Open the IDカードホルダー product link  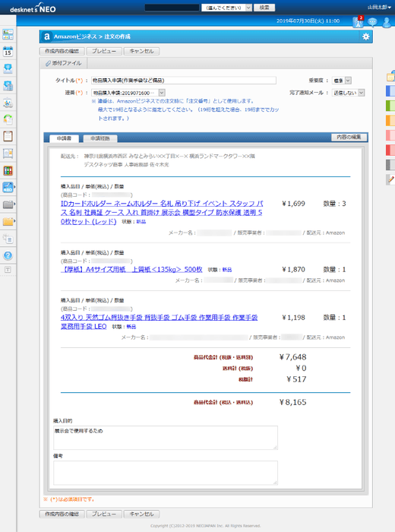pos(162,212)
